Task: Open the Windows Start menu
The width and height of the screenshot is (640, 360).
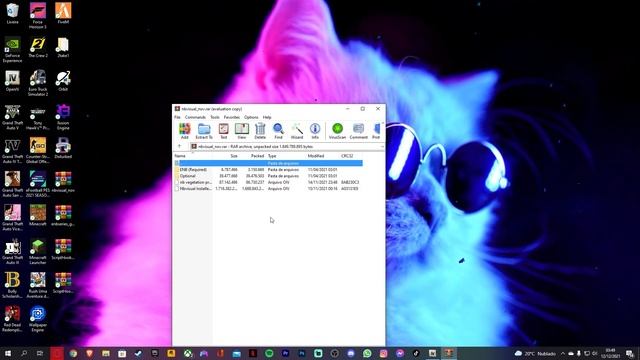Action: click(8, 353)
